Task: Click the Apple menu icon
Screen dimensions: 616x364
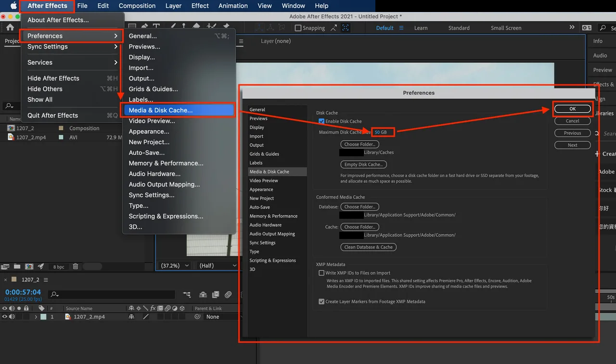Action: 13,6
